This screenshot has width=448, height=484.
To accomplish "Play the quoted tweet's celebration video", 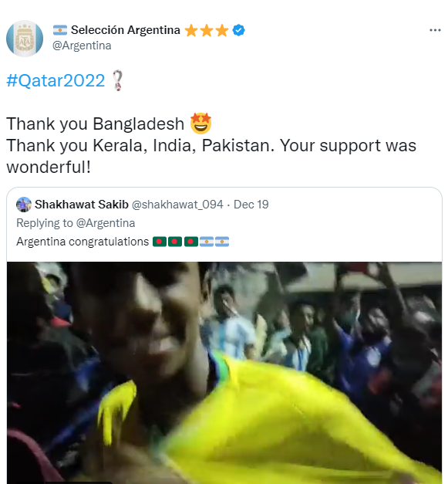I will [x=224, y=373].
